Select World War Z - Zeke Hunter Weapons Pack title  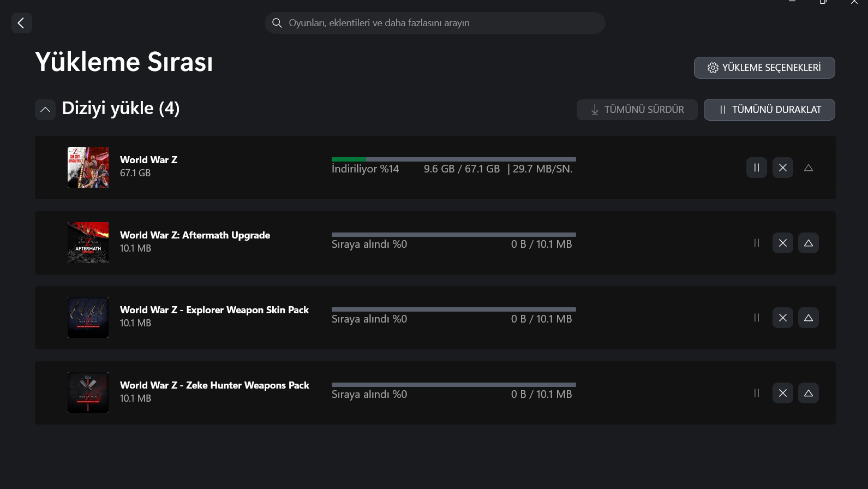[214, 385]
